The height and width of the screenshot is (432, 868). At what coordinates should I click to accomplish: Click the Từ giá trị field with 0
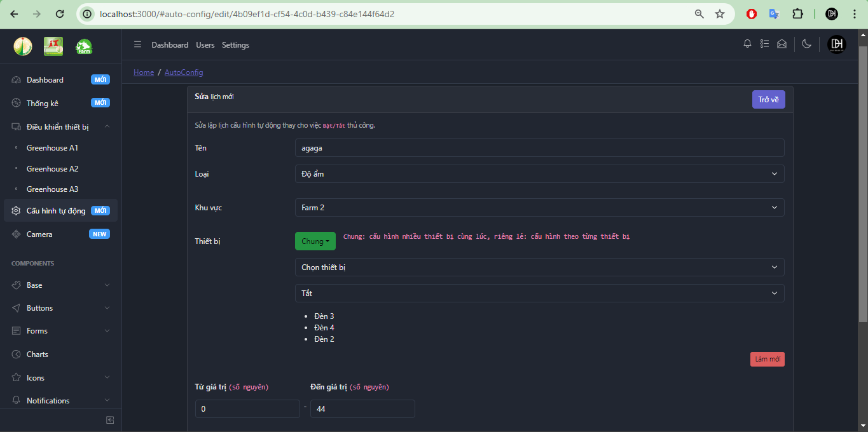click(x=247, y=408)
